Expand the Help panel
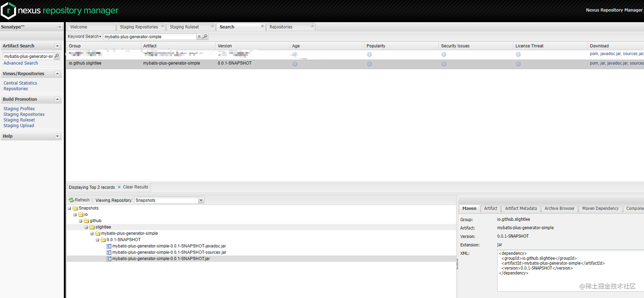Screen dimensions: 644x298 57,136
